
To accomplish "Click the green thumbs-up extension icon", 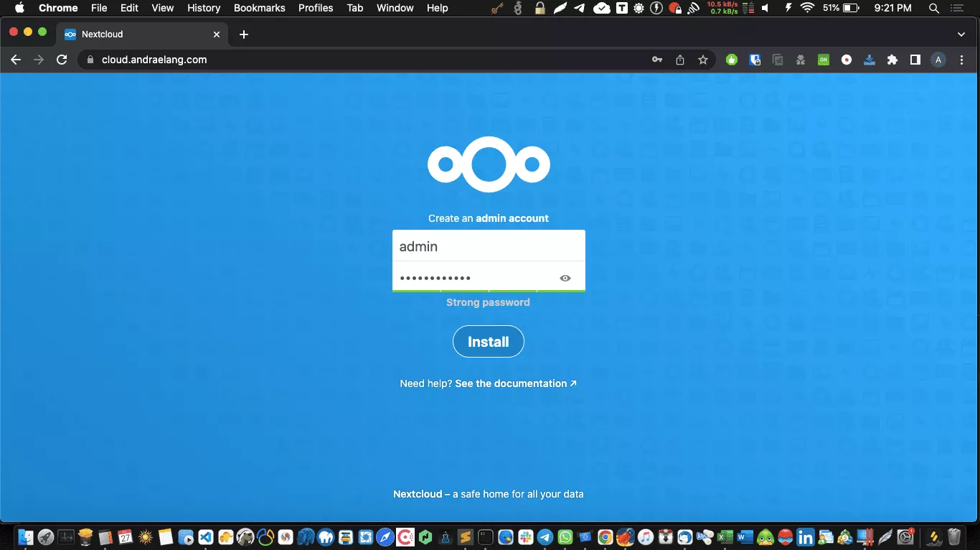I will tap(732, 60).
